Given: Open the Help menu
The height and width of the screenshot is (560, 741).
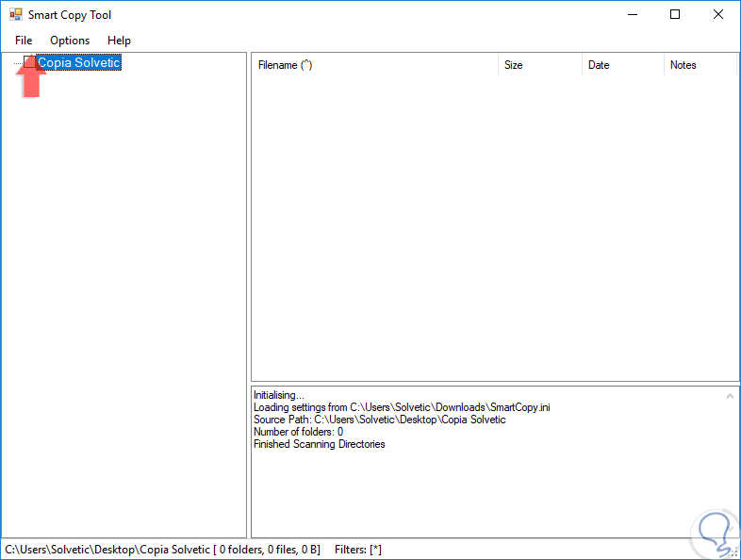Looking at the screenshot, I should tap(119, 41).
